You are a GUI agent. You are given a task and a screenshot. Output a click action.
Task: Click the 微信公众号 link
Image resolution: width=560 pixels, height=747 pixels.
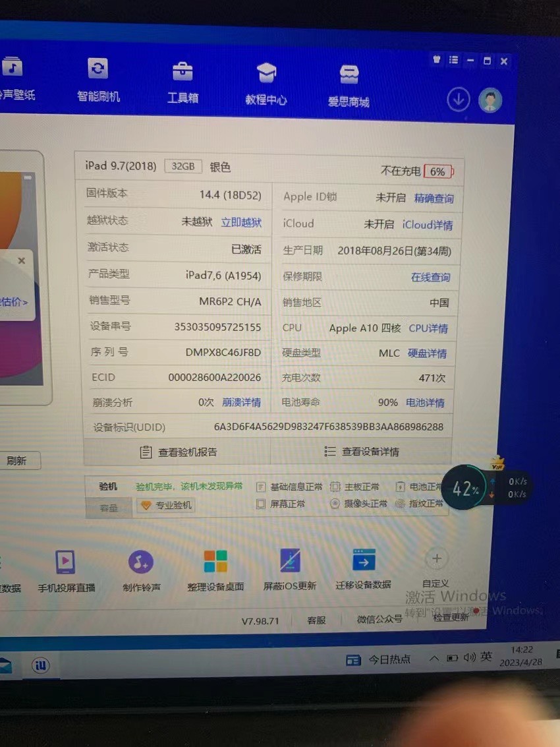point(379,618)
